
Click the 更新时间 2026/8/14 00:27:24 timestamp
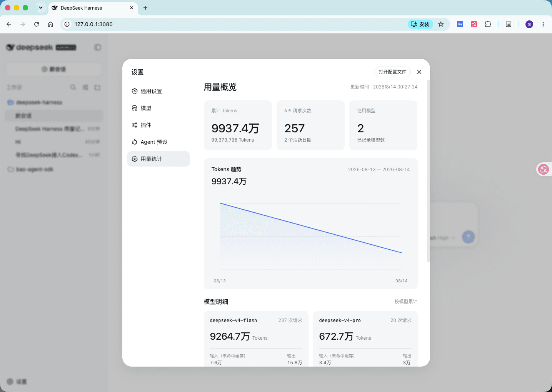384,87
